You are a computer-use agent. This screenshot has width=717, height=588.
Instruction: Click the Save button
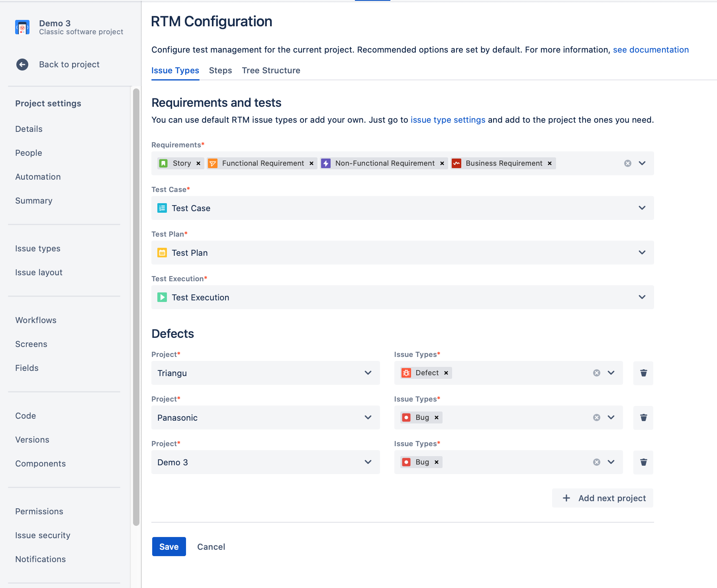[169, 547]
